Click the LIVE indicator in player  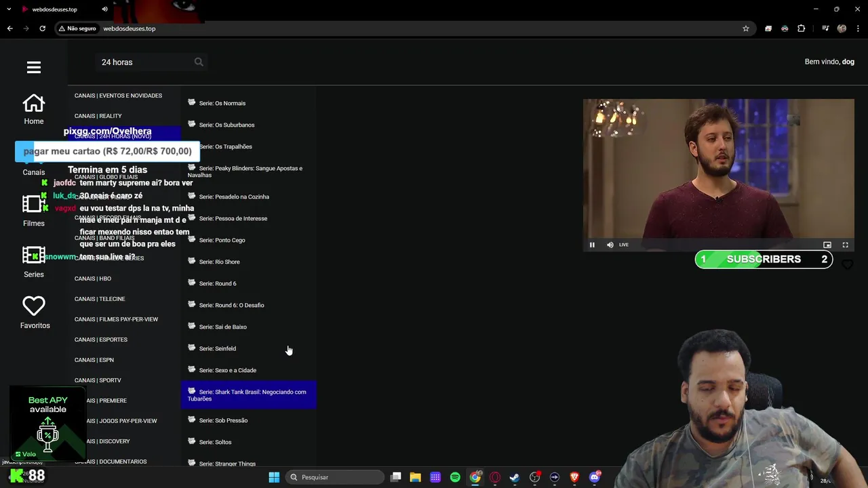coord(624,245)
